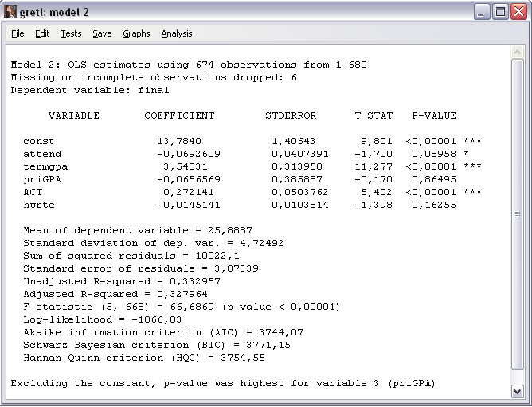Click the 'Mean of dependent variable' line

point(138,230)
